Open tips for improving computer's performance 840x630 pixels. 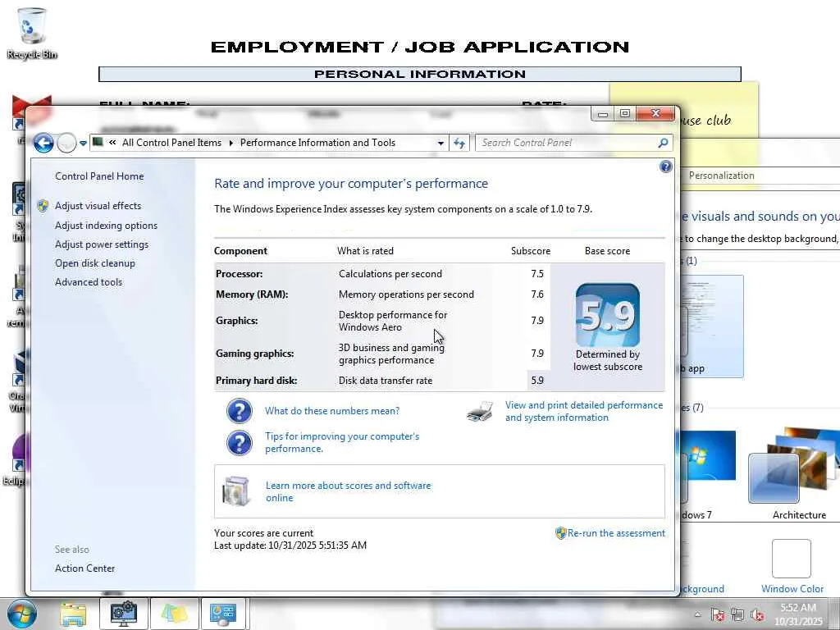pos(342,442)
